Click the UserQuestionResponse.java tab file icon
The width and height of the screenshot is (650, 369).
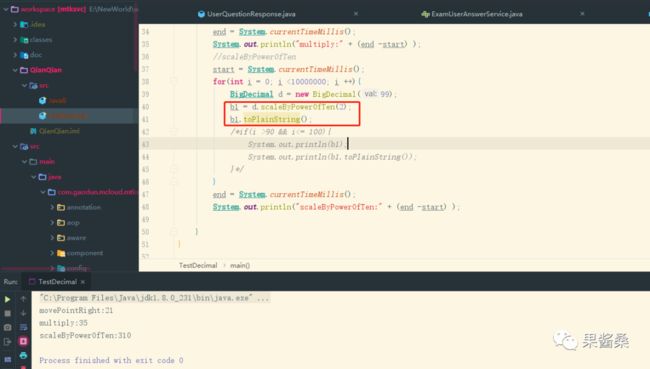(201, 14)
